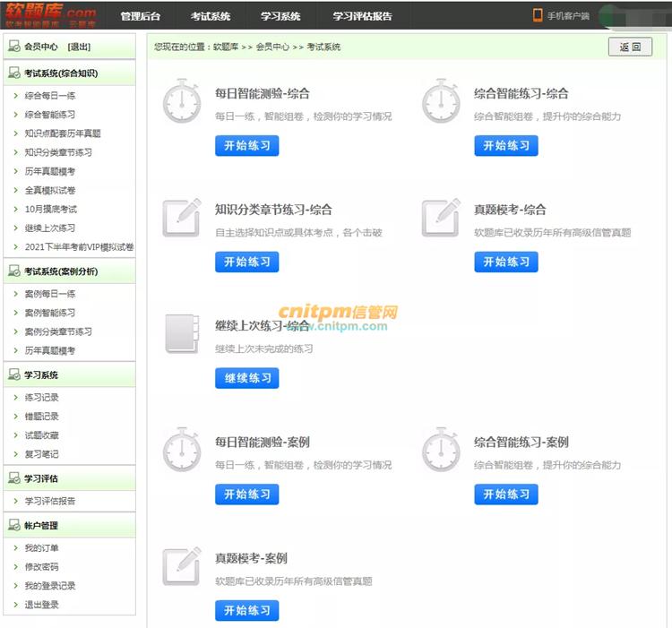The height and width of the screenshot is (628, 672).
Task: Click the pencil-note icon for 知识分类章节练习-综合
Action: pos(182,218)
